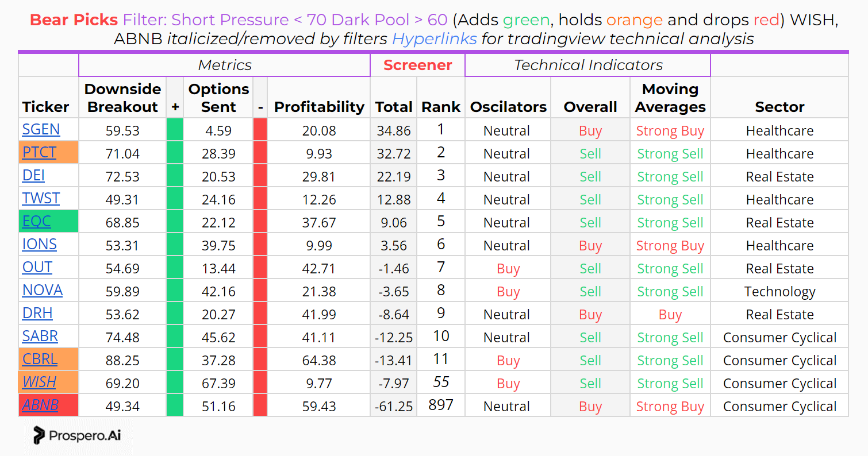The width and height of the screenshot is (868, 456).
Task: Click the Metrics group header
Action: (225, 65)
